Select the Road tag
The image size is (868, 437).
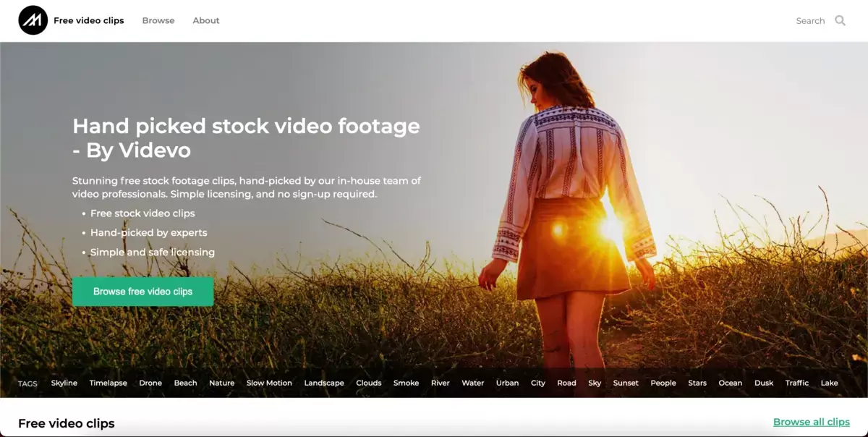pos(567,383)
